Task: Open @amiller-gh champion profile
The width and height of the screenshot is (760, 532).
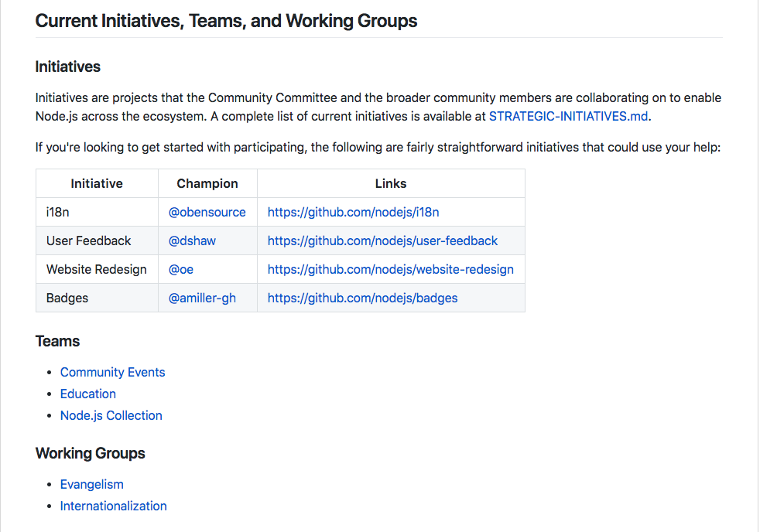Action: click(202, 298)
